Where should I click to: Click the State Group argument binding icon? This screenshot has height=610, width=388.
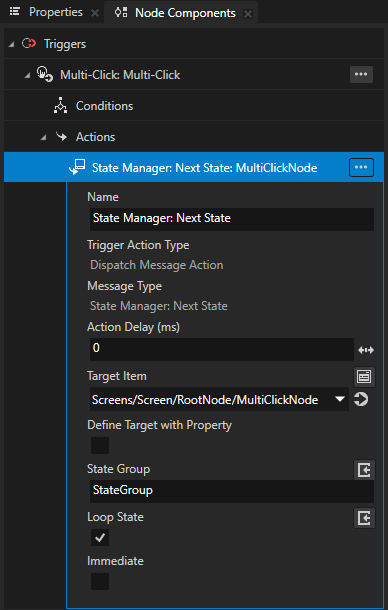tap(365, 471)
